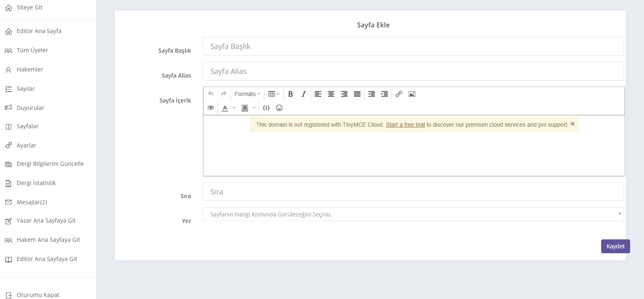644x299 pixels.
Task: Click the Bold formatting icon
Action: [291, 94]
